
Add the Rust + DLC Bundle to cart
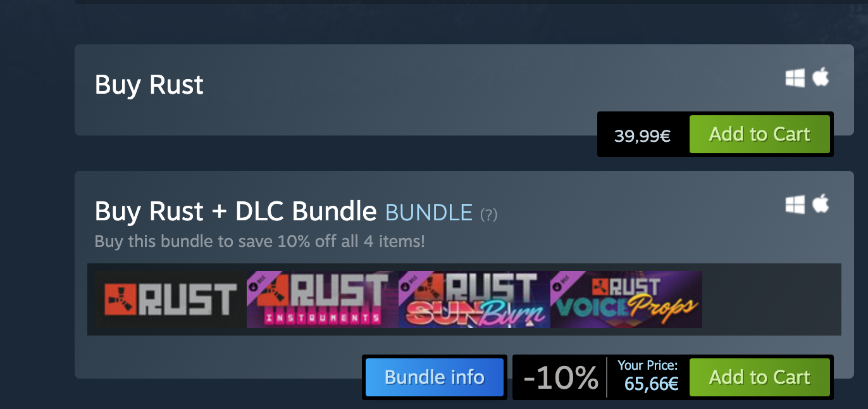pos(759,377)
